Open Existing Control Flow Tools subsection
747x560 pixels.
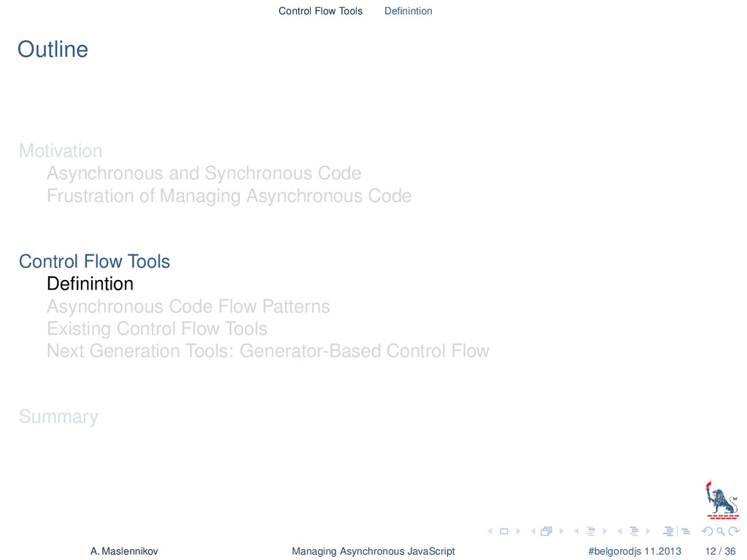coord(157,329)
